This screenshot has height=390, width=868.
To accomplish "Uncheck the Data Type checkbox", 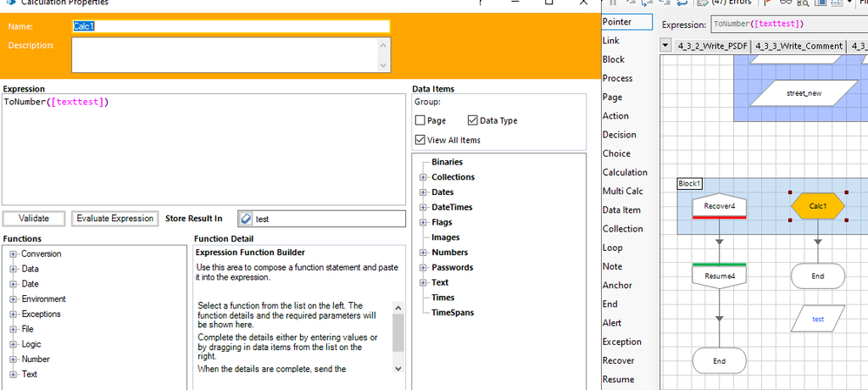I will click(473, 121).
